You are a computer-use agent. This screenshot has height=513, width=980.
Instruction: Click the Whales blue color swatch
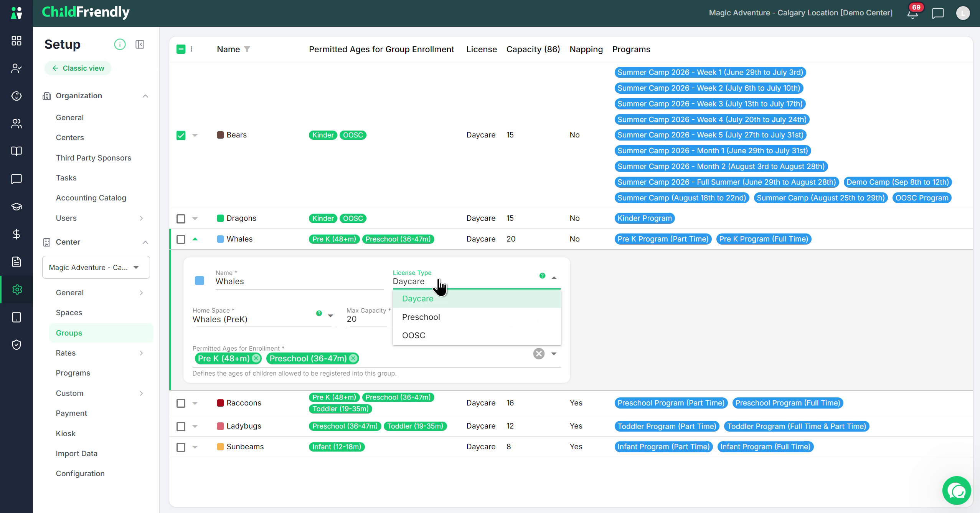pos(200,281)
